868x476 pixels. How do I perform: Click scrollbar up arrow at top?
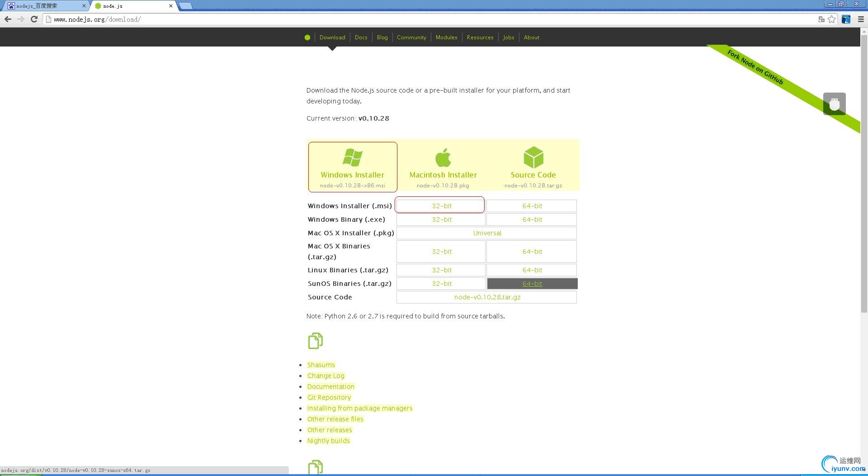pyautogui.click(x=864, y=31)
